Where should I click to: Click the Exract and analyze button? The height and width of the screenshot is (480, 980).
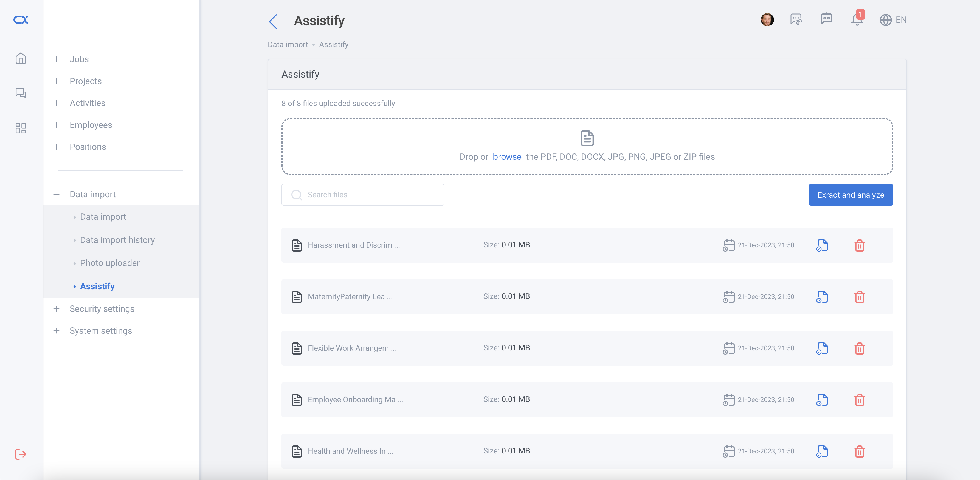click(x=851, y=195)
